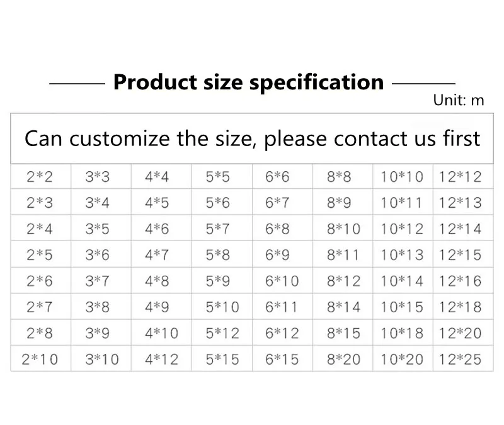Click the 10*10 size cell
The image size is (504, 425).
tap(402, 177)
